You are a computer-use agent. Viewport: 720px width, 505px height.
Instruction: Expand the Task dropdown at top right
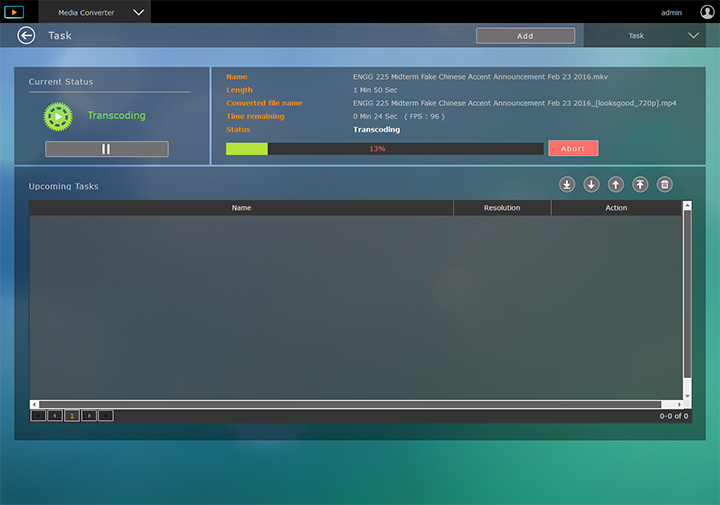pos(694,36)
